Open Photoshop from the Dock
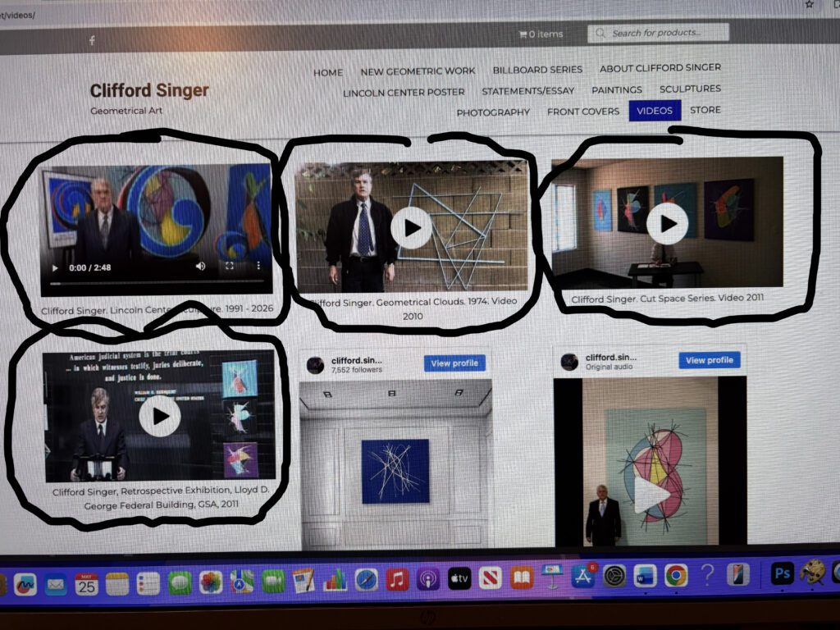840x630 pixels. (782, 573)
